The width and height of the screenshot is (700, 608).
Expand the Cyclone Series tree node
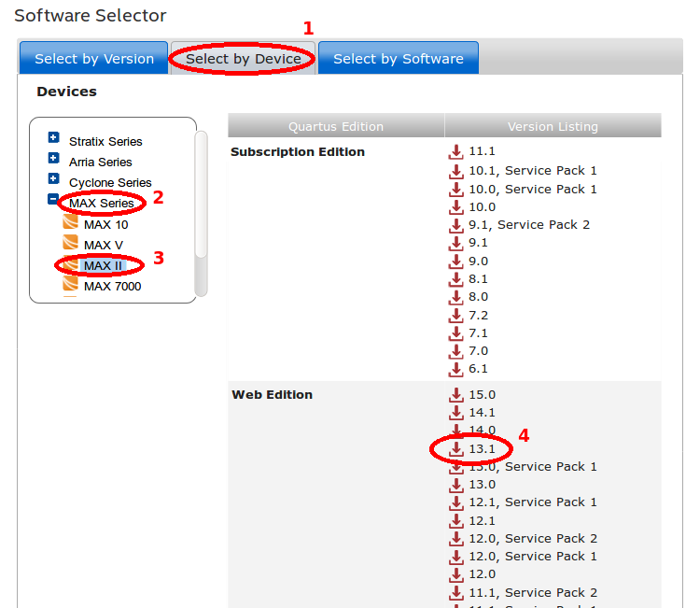[53, 178]
